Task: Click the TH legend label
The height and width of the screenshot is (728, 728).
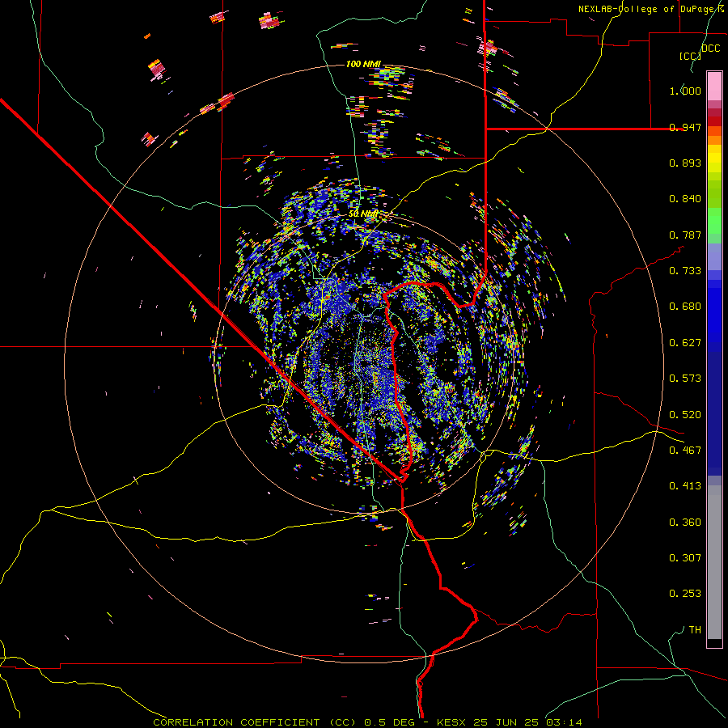Action: coord(695,629)
